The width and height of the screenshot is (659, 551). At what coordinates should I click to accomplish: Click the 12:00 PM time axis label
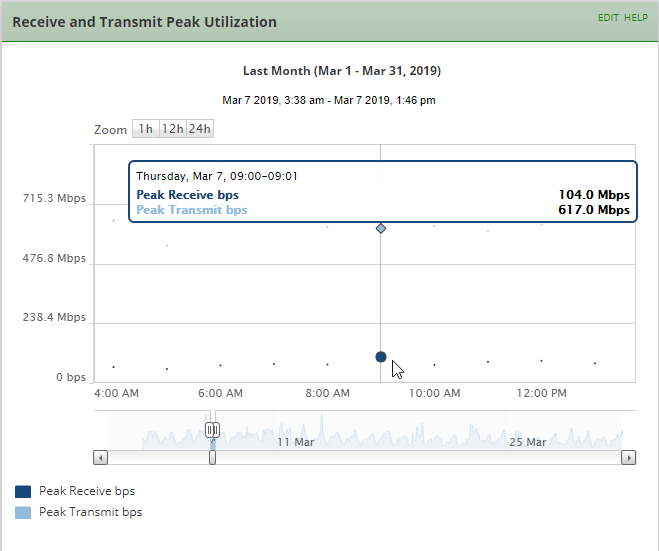coord(542,393)
